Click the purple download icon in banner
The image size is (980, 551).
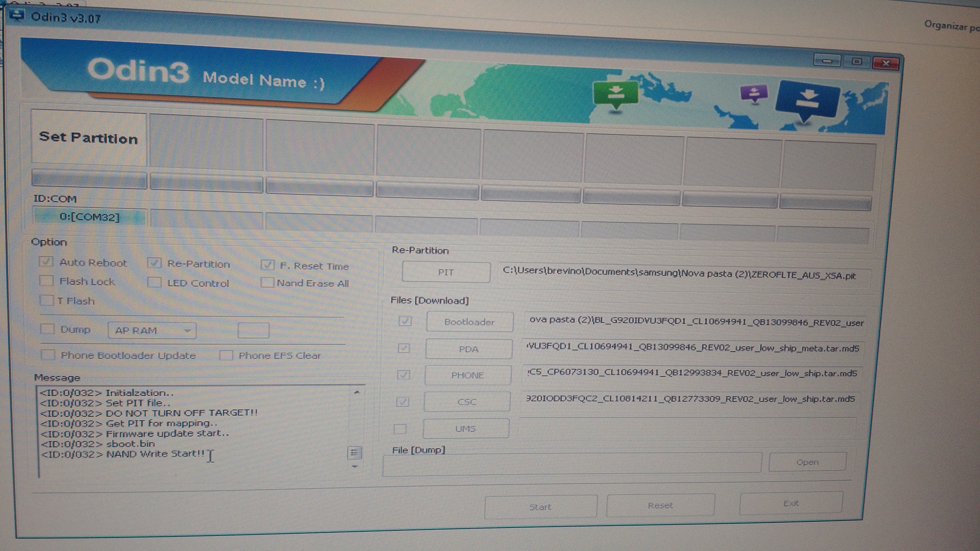(x=754, y=93)
